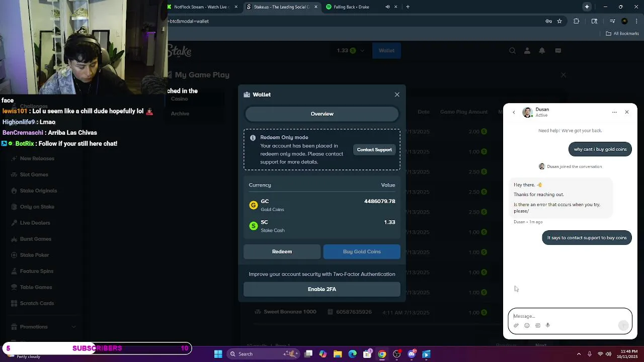Open the Stake profile user icon
This screenshot has height=362, width=644.
coord(527,51)
